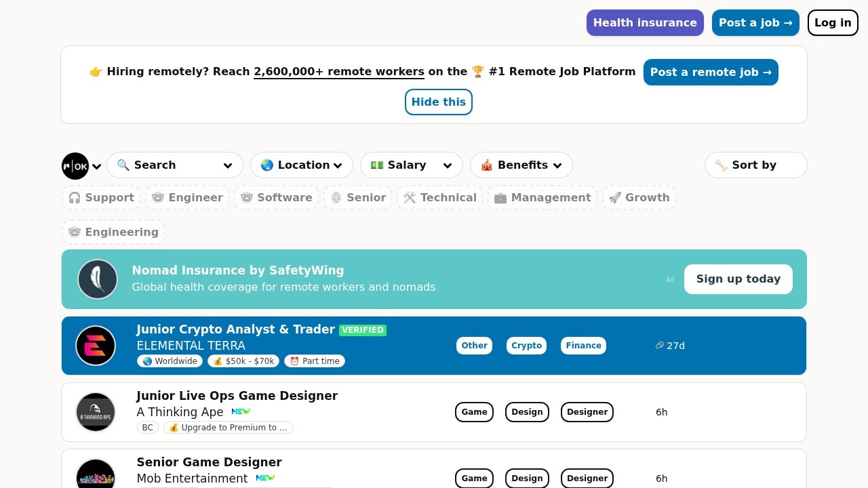This screenshot has width=868, height=488.
Task: Open the Sort by dropdown
Action: [x=755, y=165]
